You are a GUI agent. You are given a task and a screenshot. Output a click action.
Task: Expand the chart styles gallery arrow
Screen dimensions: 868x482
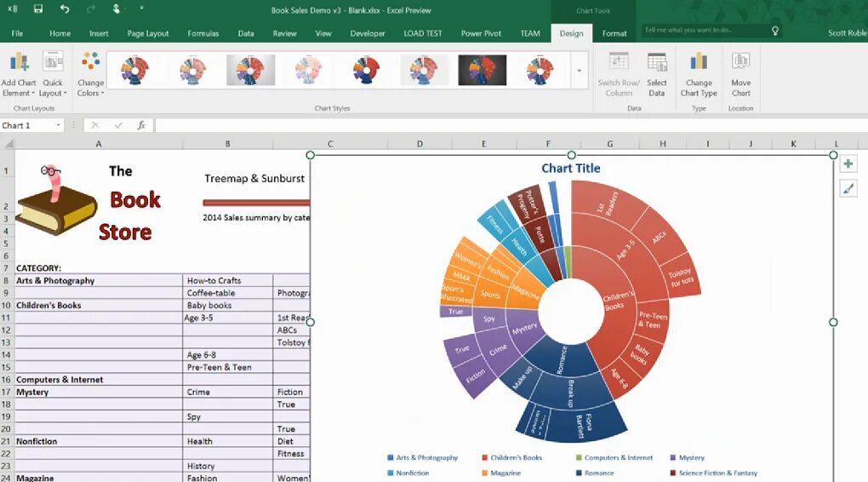coord(579,71)
